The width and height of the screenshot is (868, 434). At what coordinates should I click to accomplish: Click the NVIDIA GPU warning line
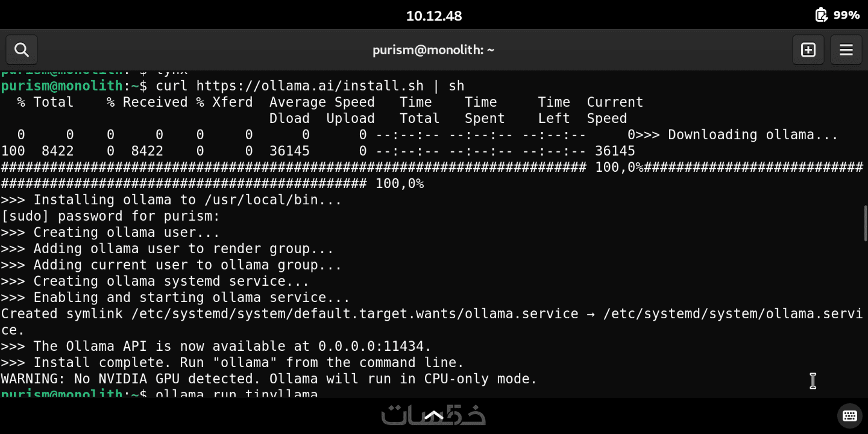tap(269, 379)
